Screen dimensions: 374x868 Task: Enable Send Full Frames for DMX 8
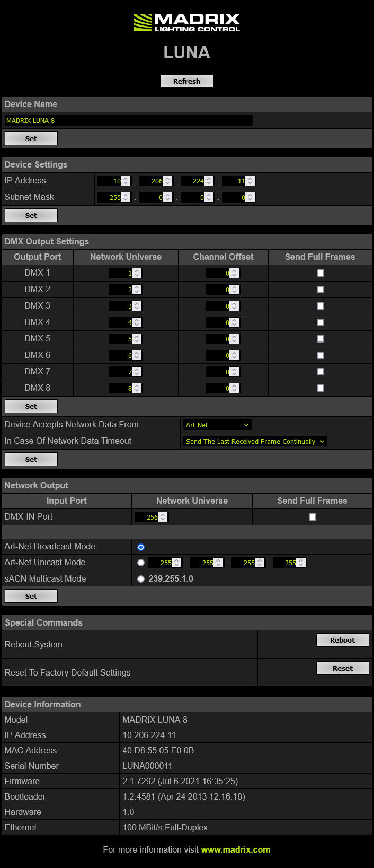320,388
